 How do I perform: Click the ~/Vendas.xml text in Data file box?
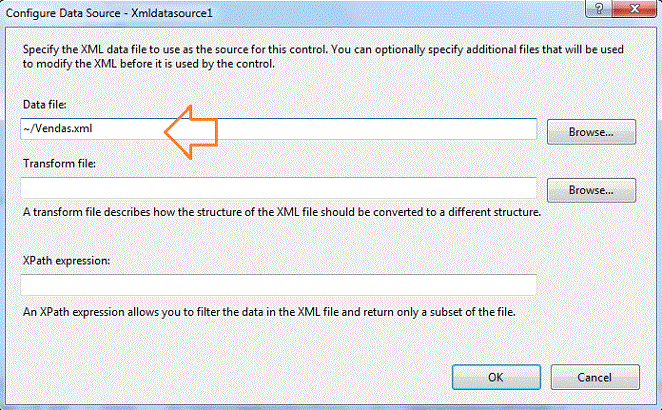point(58,128)
